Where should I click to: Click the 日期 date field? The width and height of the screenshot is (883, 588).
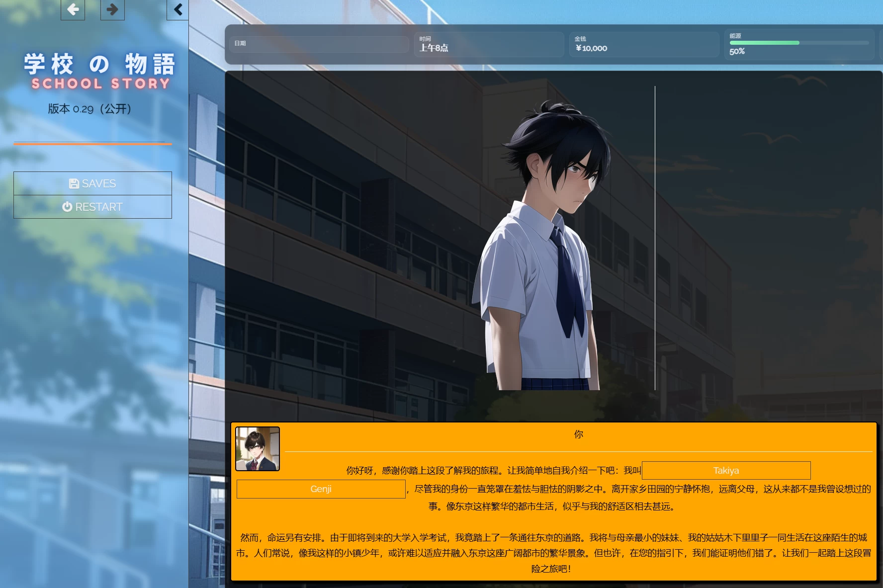tap(319, 45)
